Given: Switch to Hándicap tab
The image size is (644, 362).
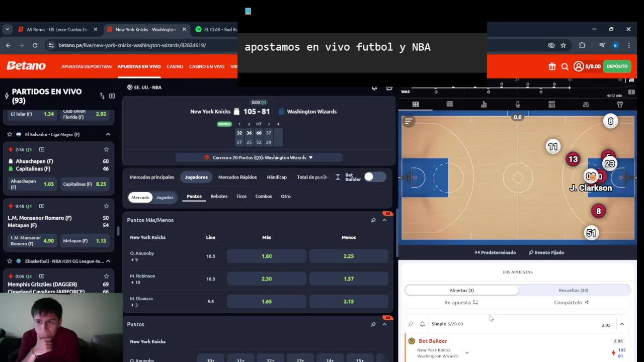Looking at the screenshot, I should pyautogui.click(x=277, y=177).
